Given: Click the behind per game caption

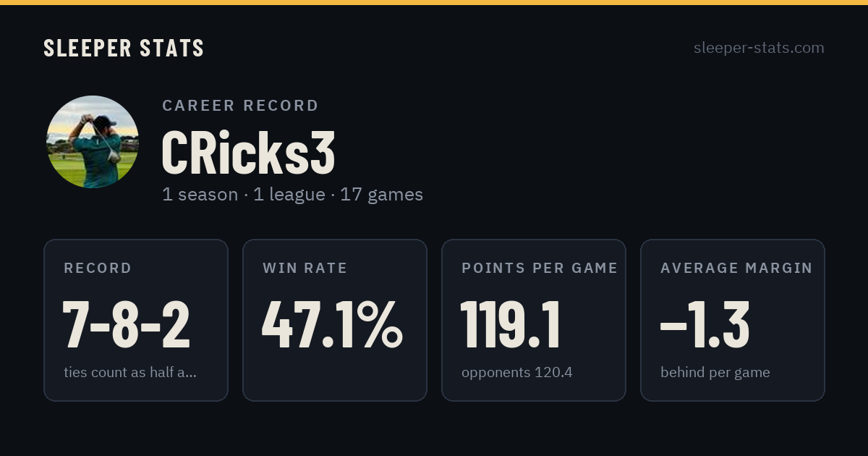Looking at the screenshot, I should click(715, 373).
